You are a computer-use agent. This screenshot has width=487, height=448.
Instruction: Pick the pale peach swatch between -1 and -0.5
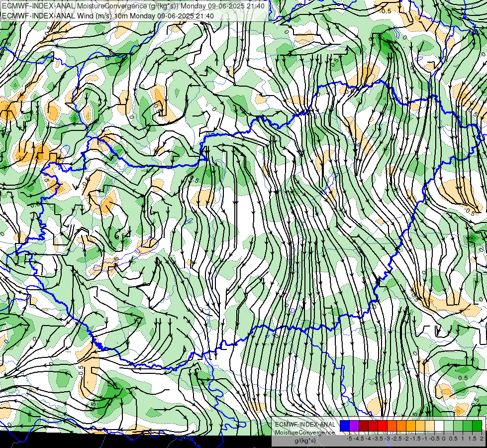coord(430,426)
